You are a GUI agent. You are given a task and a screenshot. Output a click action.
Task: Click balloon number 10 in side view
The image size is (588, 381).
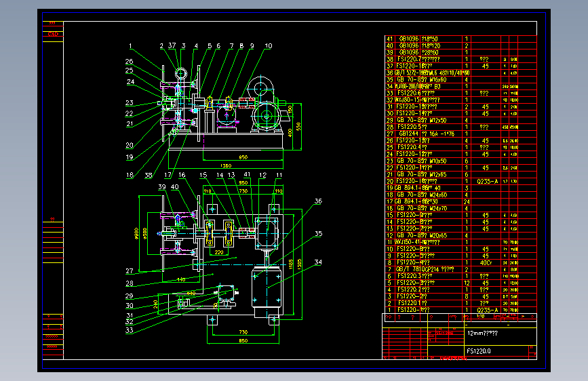point(269,45)
